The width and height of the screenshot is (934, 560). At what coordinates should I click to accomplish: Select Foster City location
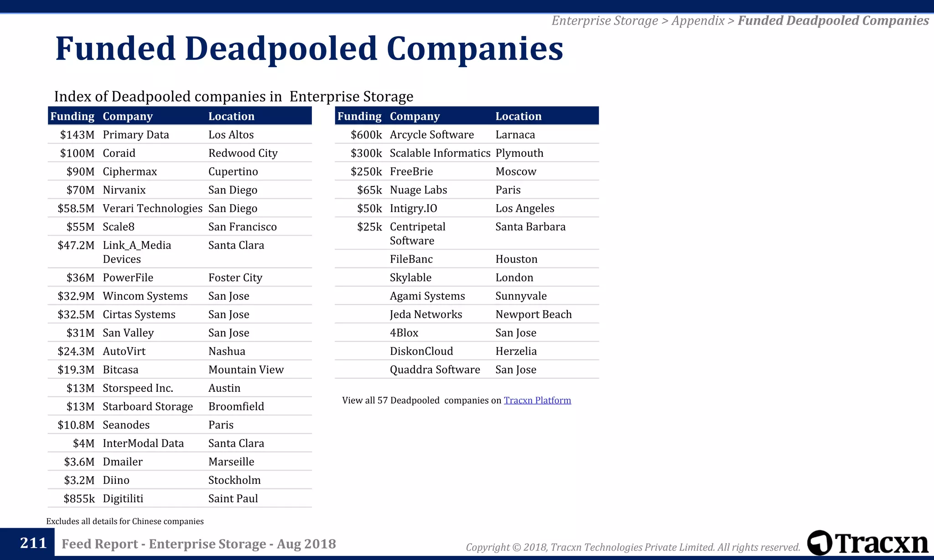tap(235, 277)
